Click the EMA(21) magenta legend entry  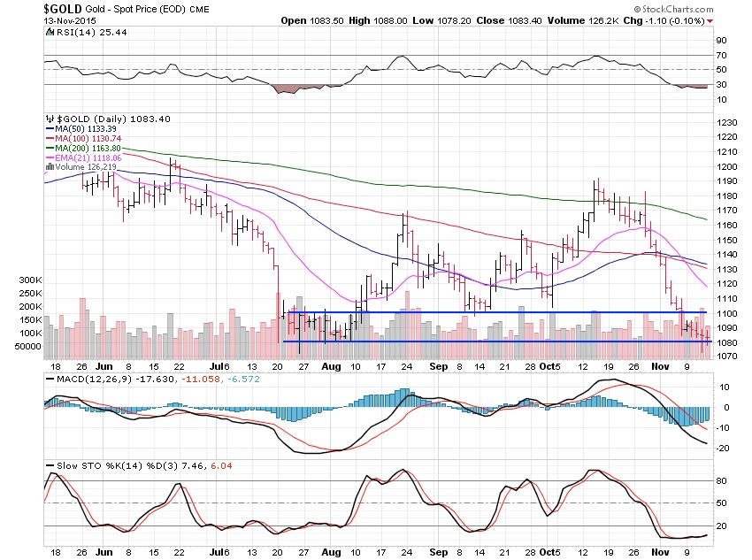(83, 157)
